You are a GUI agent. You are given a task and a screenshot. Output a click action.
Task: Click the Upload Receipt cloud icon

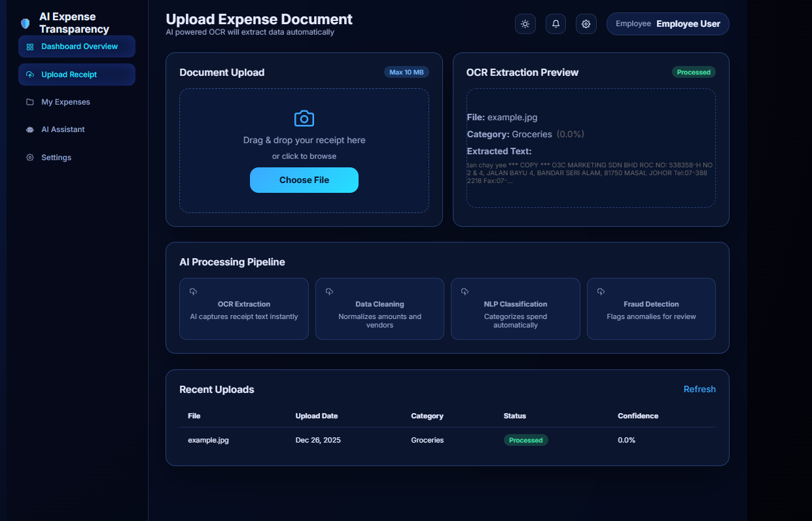(x=30, y=75)
